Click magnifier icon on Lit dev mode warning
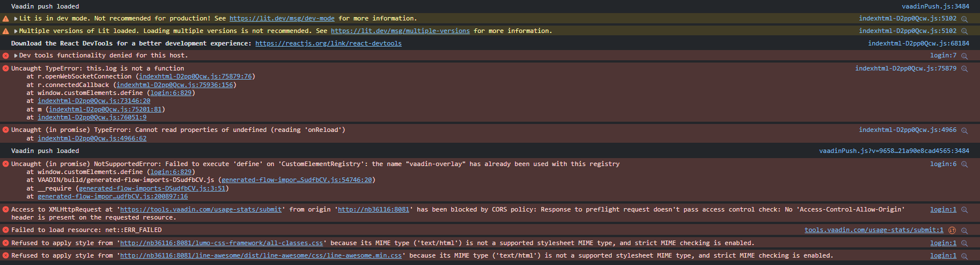Screen dimensions: 980x265 965,19
